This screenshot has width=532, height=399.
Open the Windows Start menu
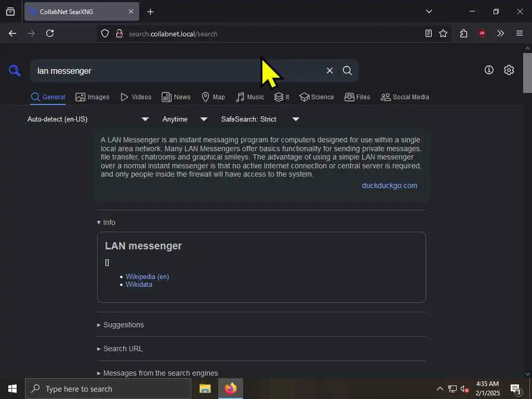coord(12,389)
